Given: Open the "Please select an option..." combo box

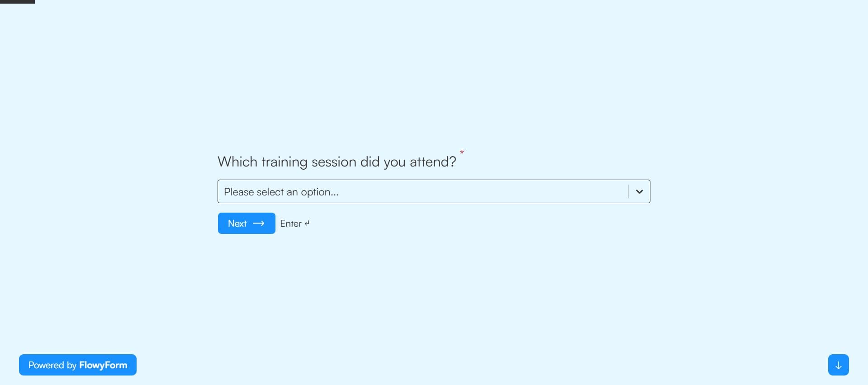Looking at the screenshot, I should [434, 191].
